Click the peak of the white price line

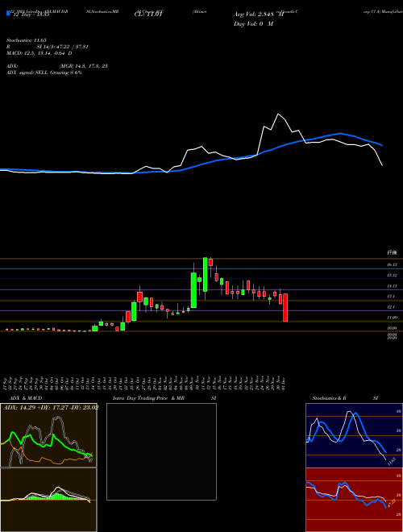point(279,114)
